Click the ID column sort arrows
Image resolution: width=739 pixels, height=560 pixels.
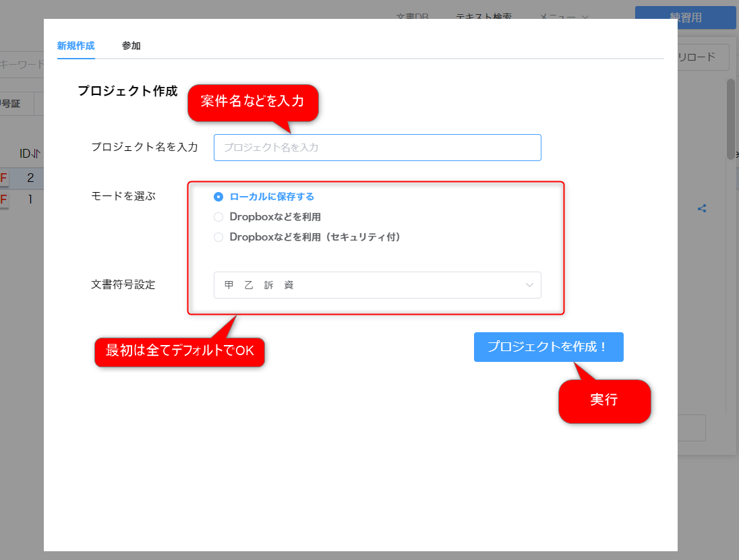click(x=35, y=154)
